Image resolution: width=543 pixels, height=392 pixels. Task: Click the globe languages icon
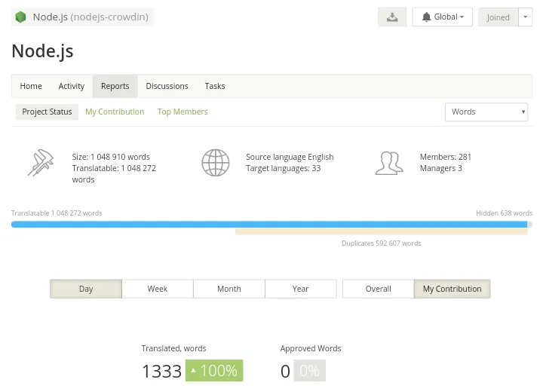coord(216,163)
